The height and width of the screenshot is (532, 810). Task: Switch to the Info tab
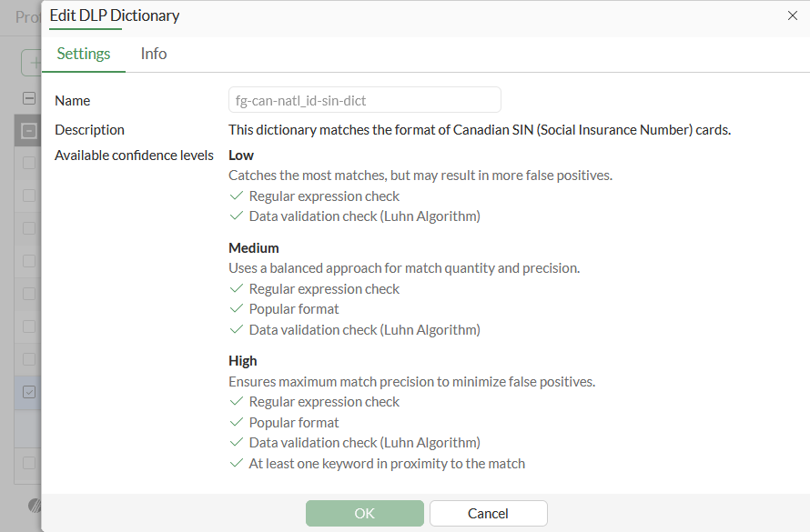point(153,54)
